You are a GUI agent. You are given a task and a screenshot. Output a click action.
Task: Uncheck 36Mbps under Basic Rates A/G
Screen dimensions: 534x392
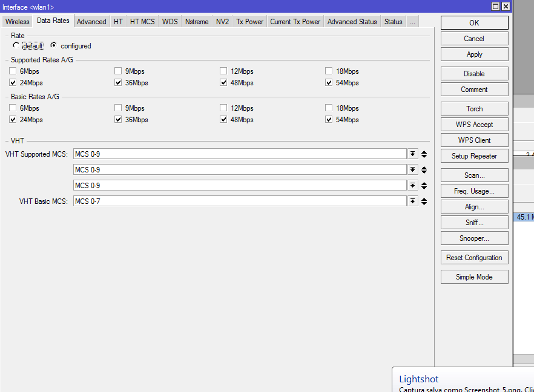click(x=118, y=119)
